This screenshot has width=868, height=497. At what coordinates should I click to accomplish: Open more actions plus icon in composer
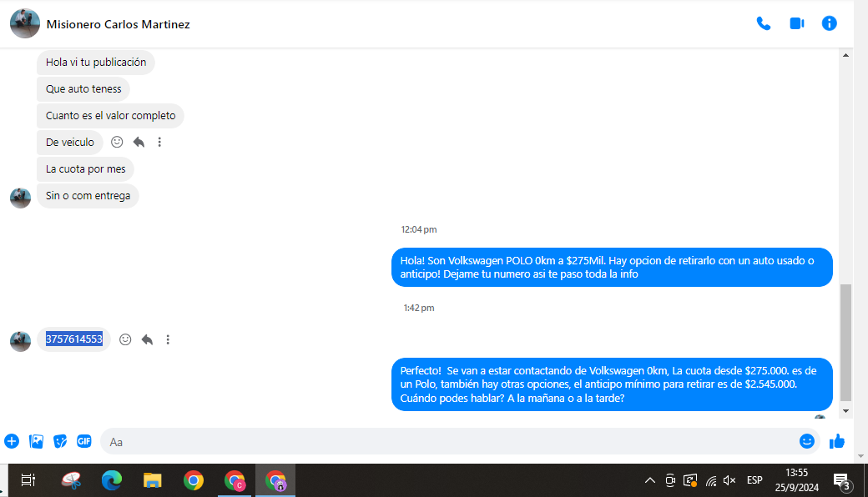point(12,441)
